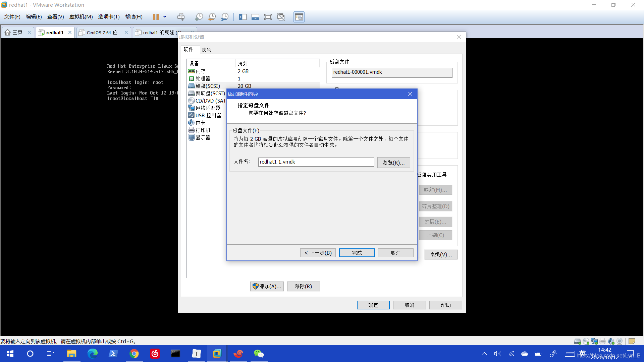Click 完成 to finish the wizard

click(357, 253)
